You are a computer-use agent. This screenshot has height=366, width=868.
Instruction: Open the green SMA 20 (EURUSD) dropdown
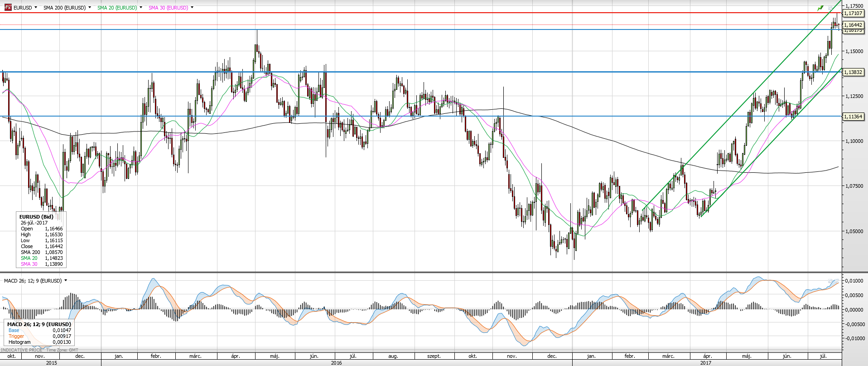click(141, 7)
